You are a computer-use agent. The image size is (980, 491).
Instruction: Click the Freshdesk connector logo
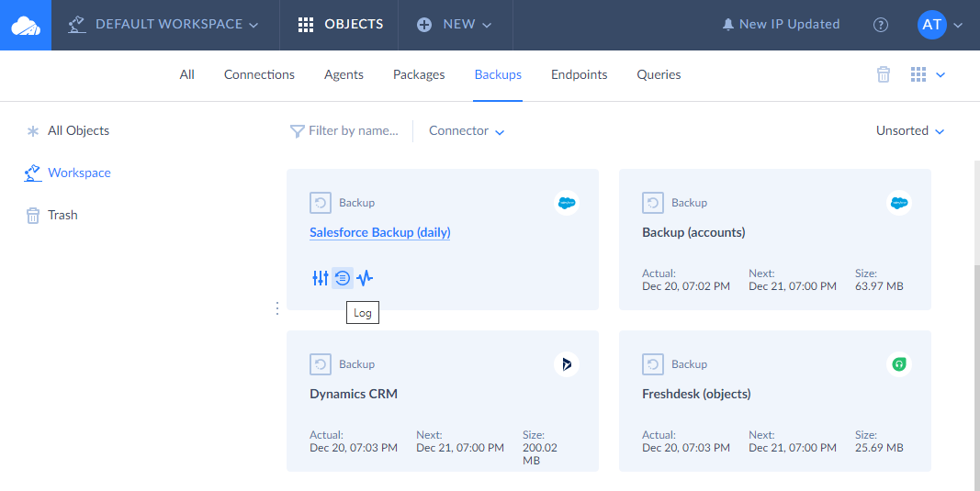(899, 364)
